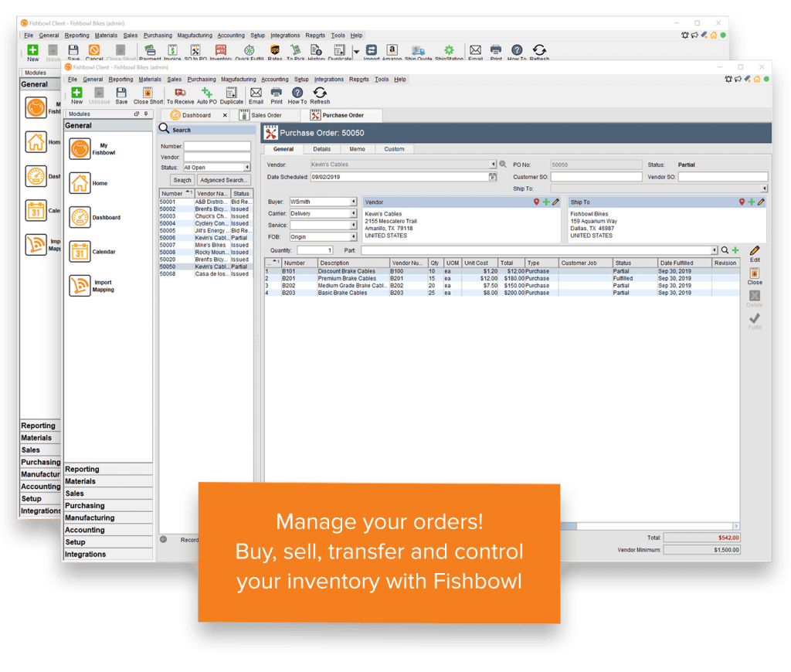Click the Vendor SO input field

(723, 177)
